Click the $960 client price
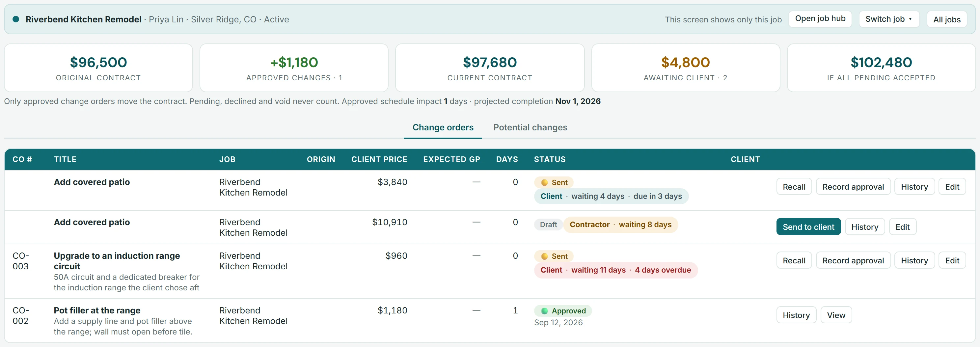Screen dimensions: 980x347 click(396, 256)
